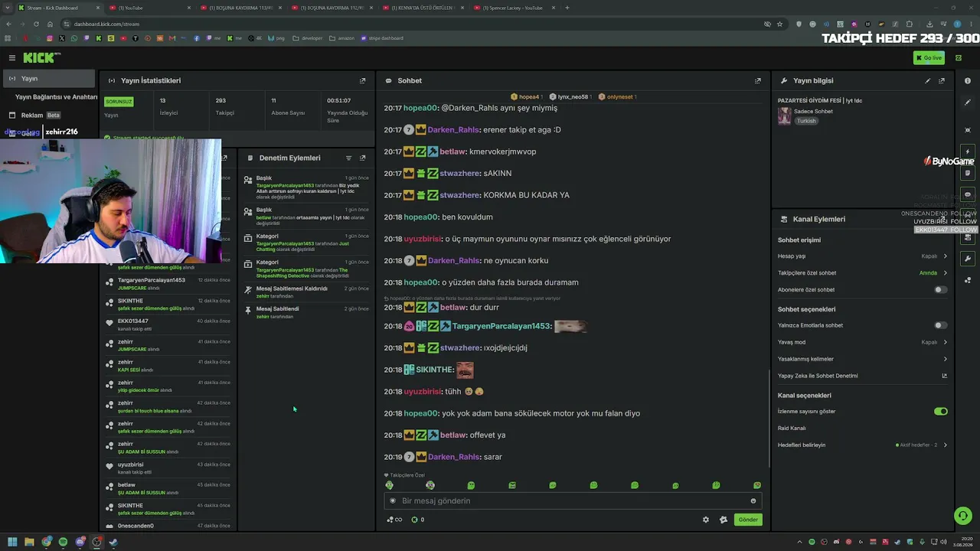Image resolution: width=980 pixels, height=551 pixels.
Task: Open Raid Kanalı option
Action: click(x=862, y=428)
